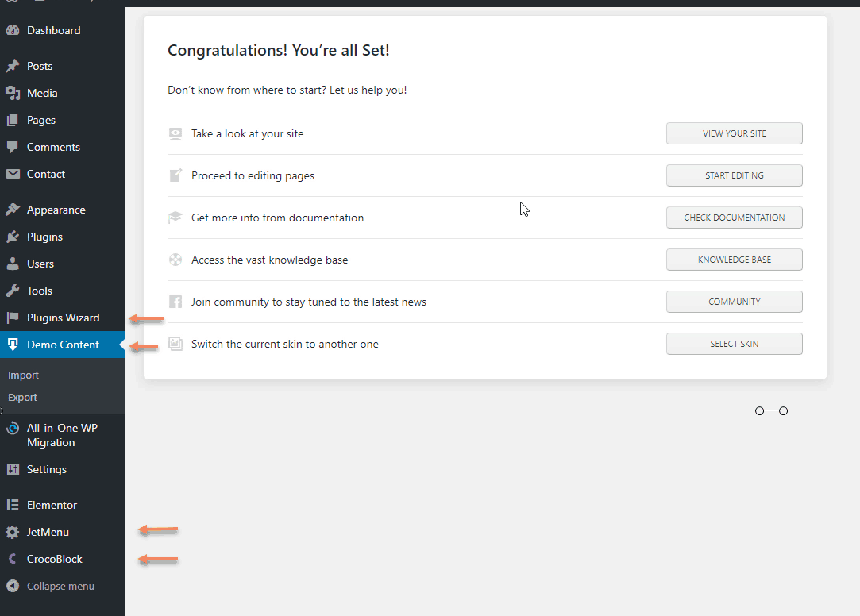Screen dimensions: 860x616
Task: Click the Elementor logo icon
Action: 13,506
